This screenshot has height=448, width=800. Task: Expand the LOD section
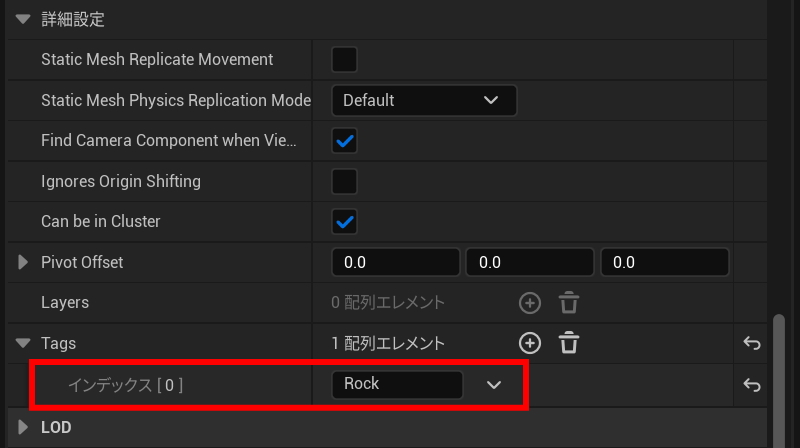click(24, 427)
